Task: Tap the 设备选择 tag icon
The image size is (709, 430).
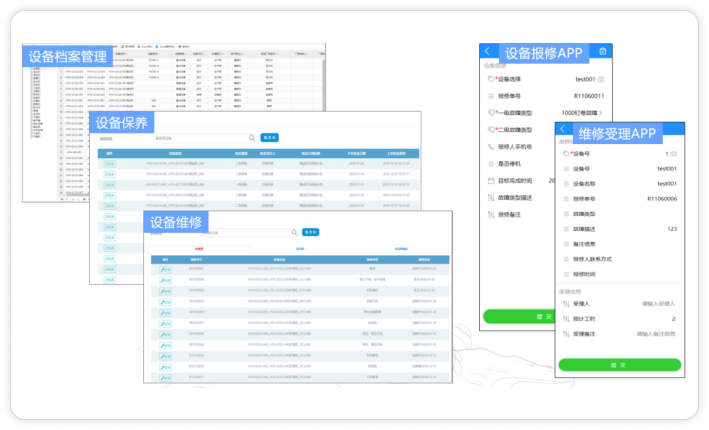Action: [x=491, y=79]
